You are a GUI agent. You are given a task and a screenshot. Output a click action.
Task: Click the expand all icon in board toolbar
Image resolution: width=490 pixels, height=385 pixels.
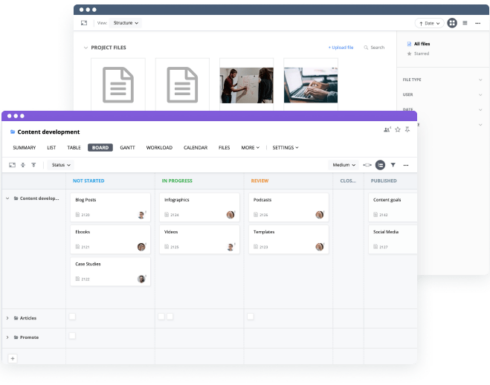(x=23, y=165)
